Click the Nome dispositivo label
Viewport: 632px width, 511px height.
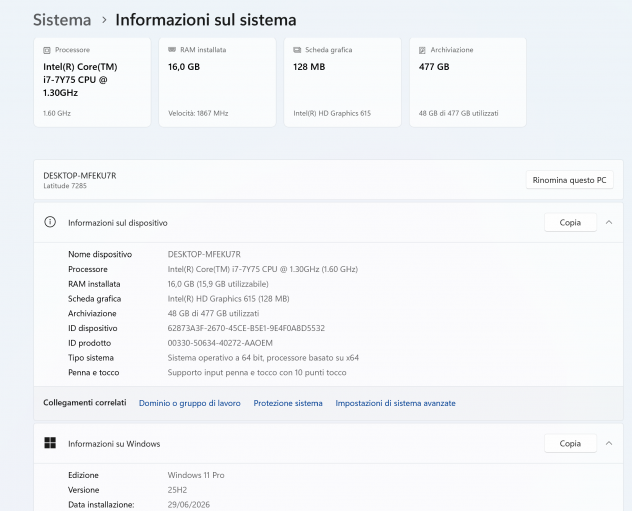[x=100, y=254]
